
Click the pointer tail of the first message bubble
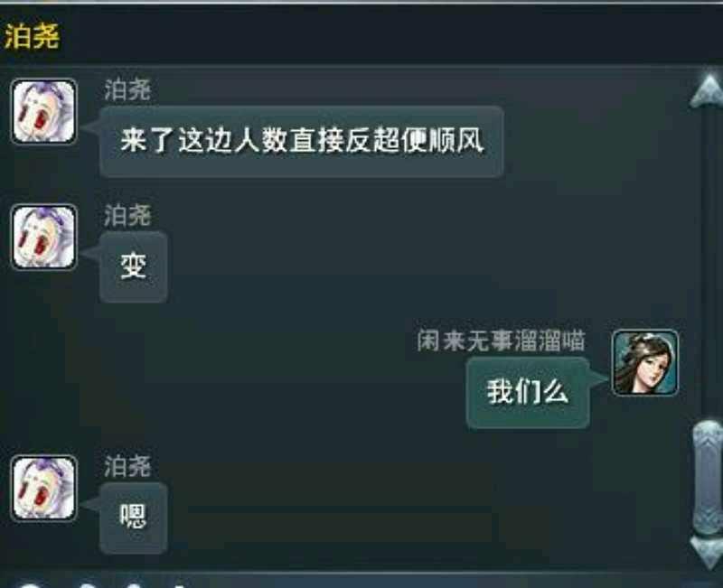coord(91,126)
